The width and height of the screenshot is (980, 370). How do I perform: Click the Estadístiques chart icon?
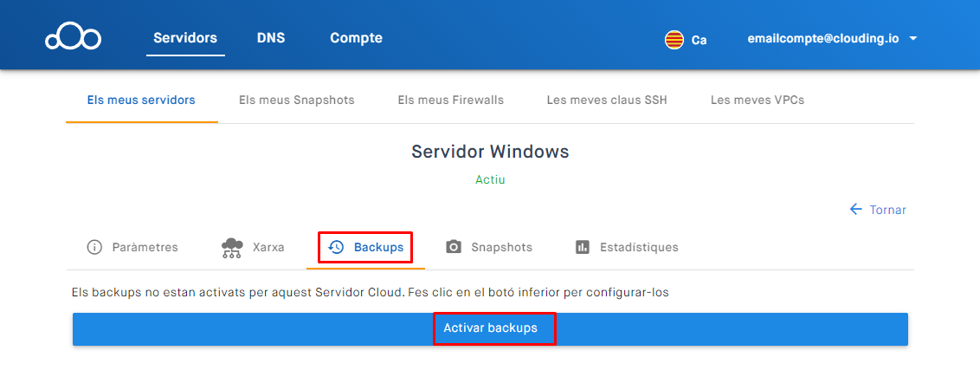pos(583,247)
